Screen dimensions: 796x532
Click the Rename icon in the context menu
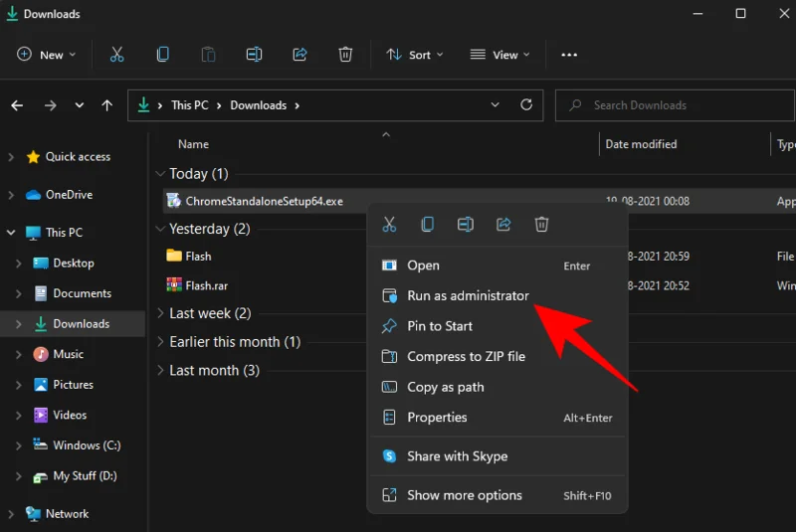tap(466, 224)
